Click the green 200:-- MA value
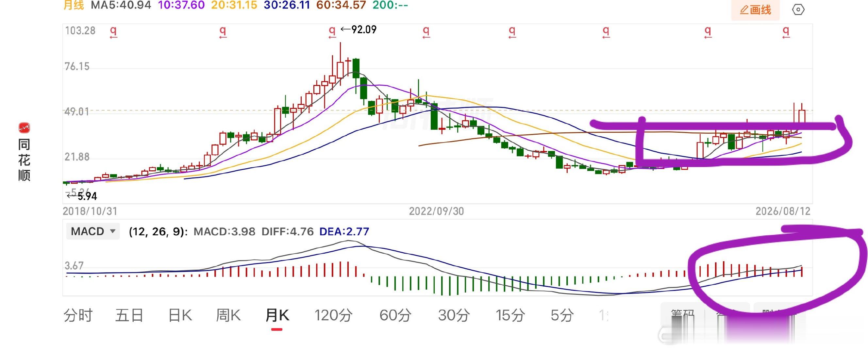 pos(391,5)
